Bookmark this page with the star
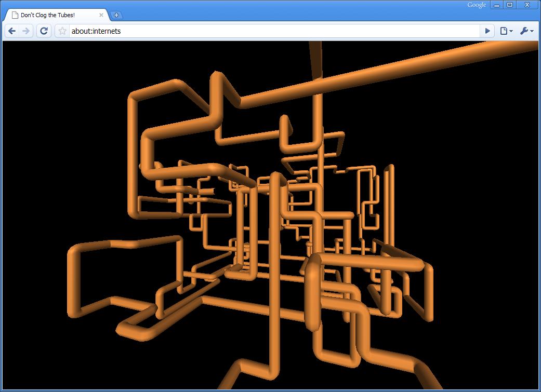This screenshot has width=541, height=392. click(62, 31)
